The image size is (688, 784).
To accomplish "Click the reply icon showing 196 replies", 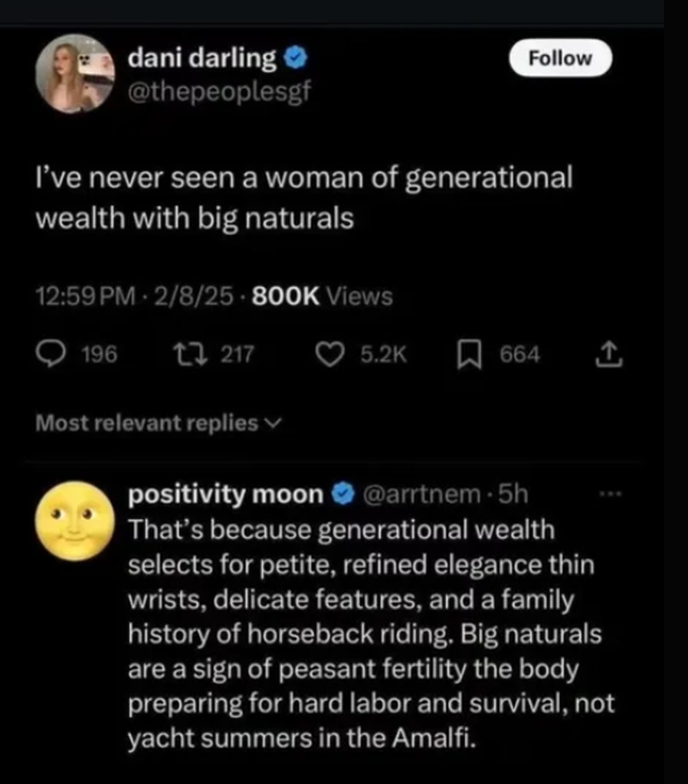I will click(52, 354).
